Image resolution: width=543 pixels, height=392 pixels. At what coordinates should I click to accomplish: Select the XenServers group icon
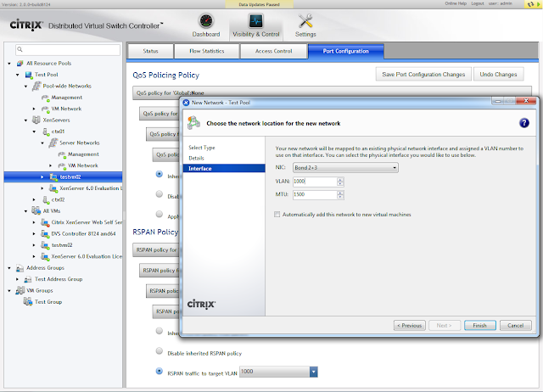tap(36, 120)
